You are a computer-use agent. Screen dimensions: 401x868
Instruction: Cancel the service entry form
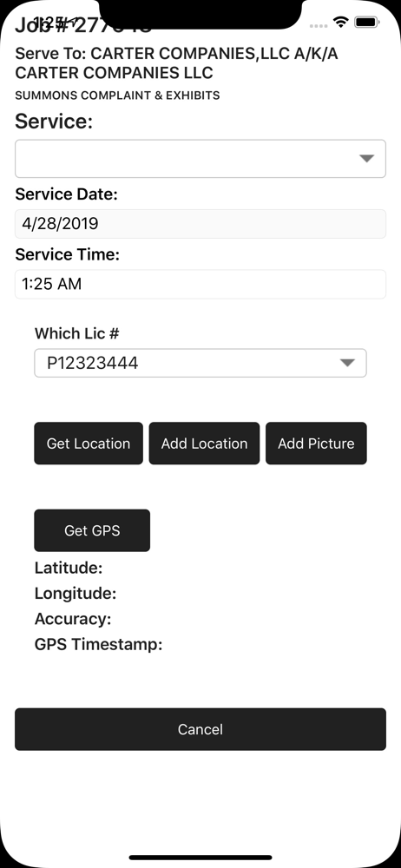200,729
